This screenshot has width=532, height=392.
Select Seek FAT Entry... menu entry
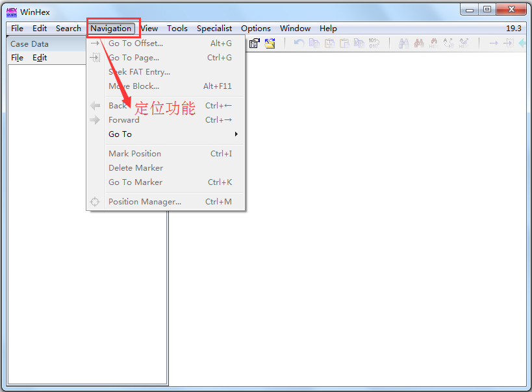pyautogui.click(x=166, y=72)
